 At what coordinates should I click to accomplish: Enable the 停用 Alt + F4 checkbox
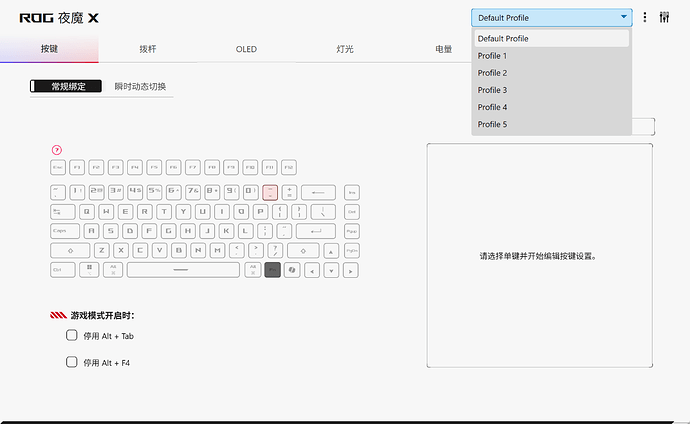72,362
